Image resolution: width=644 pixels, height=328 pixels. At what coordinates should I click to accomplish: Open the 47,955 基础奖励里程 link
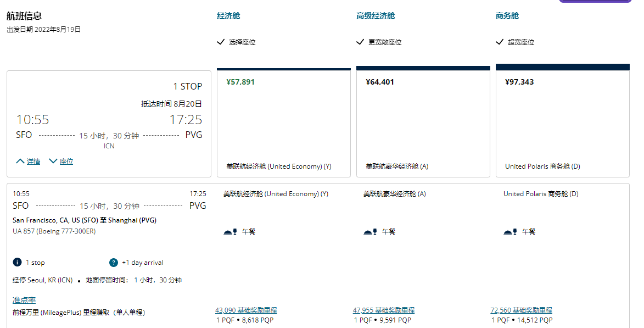[384, 310]
